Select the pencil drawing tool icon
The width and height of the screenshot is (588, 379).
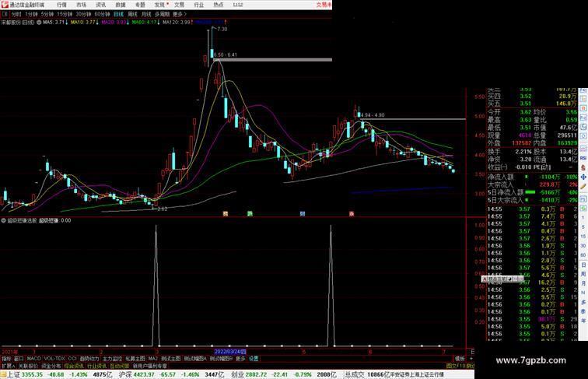[x=583, y=186]
